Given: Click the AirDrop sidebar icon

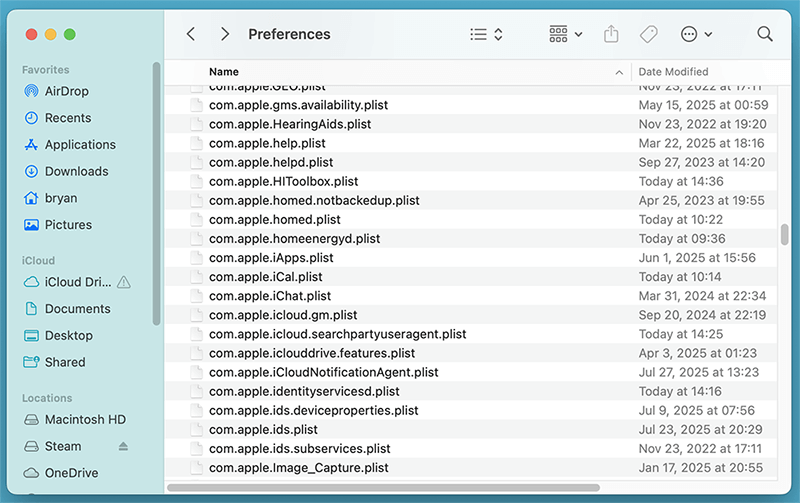Looking at the screenshot, I should pyautogui.click(x=31, y=91).
